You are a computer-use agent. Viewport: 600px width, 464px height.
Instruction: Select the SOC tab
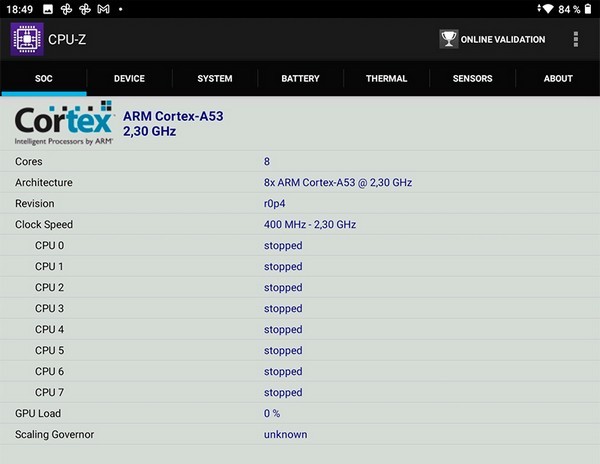43,79
